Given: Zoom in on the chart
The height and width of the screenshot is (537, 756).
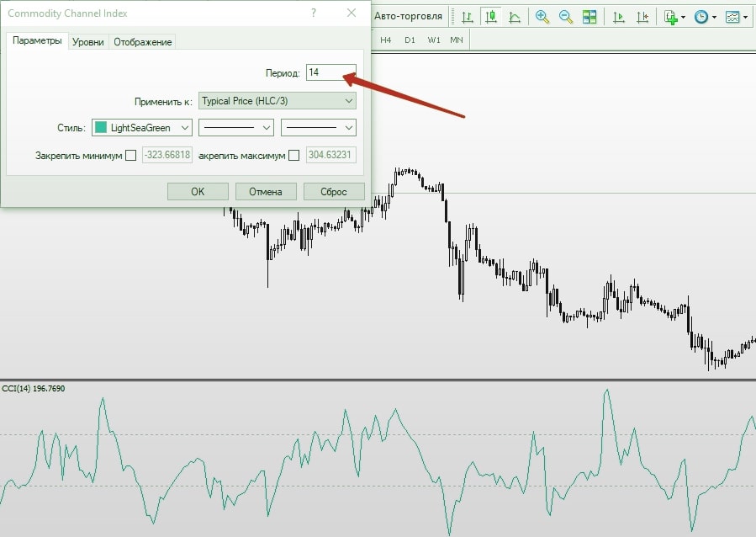Looking at the screenshot, I should tap(542, 17).
